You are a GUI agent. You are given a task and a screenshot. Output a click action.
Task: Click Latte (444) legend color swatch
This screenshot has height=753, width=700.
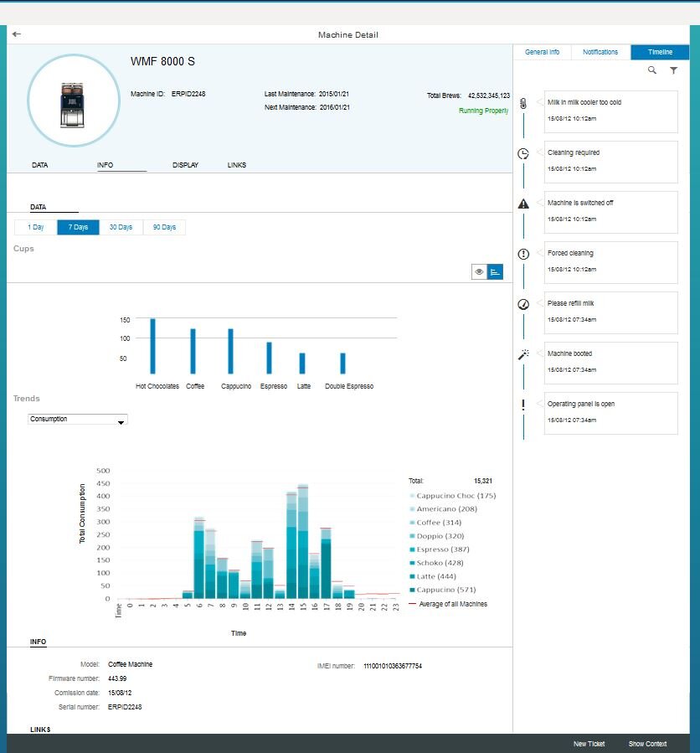tap(412, 576)
